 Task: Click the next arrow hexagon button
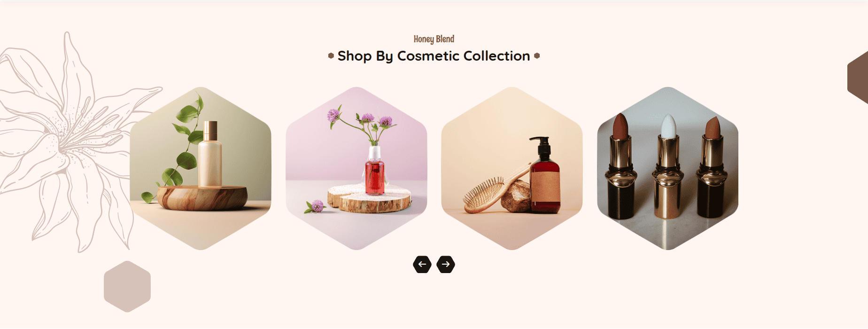(446, 264)
